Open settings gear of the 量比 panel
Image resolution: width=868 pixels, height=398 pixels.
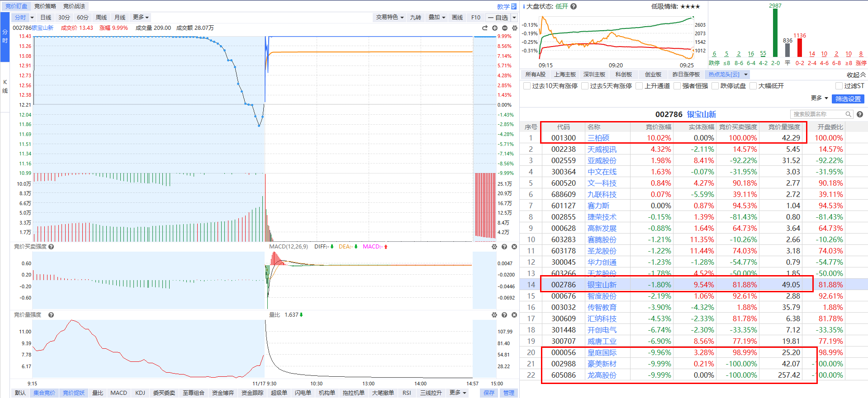(x=494, y=315)
